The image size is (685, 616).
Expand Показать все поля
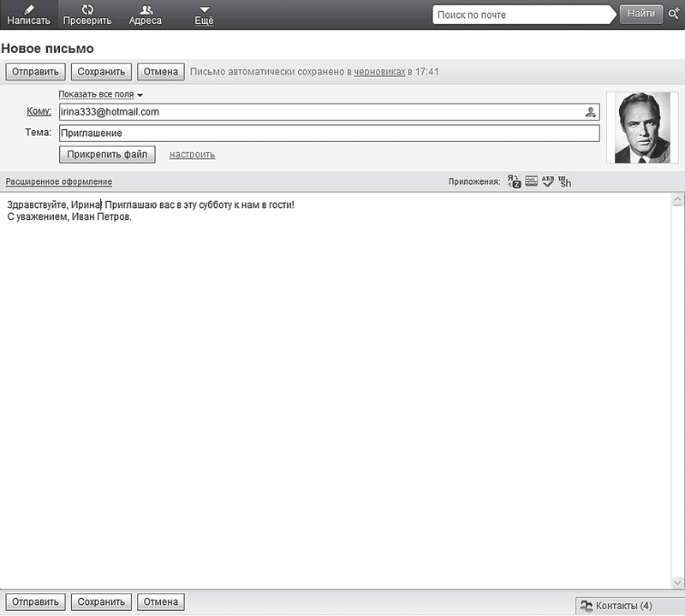[x=100, y=94]
